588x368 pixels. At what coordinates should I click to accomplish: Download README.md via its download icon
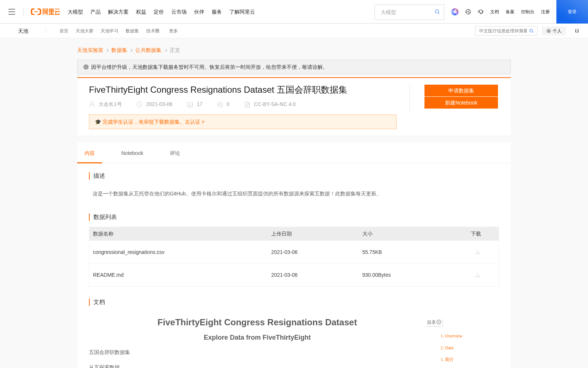[x=478, y=275]
